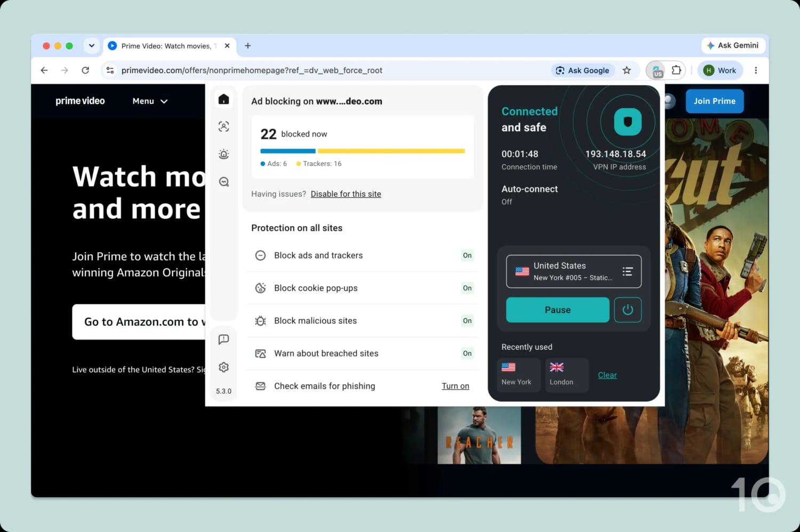Open the Chrome extensions puzzle icon
This screenshot has height=532, width=800.
click(x=676, y=70)
